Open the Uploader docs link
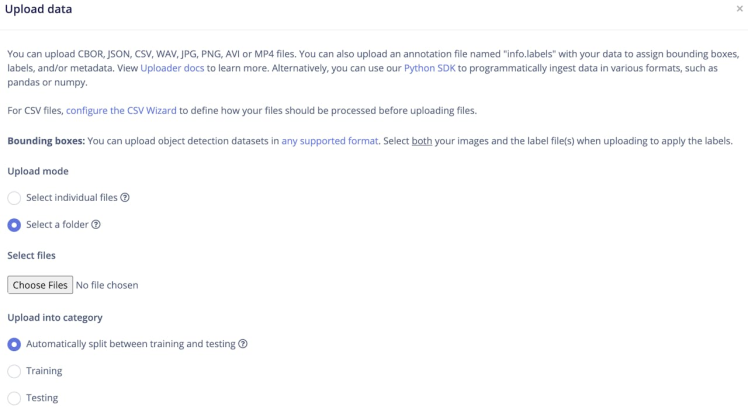The height and width of the screenshot is (420, 748). (x=173, y=68)
